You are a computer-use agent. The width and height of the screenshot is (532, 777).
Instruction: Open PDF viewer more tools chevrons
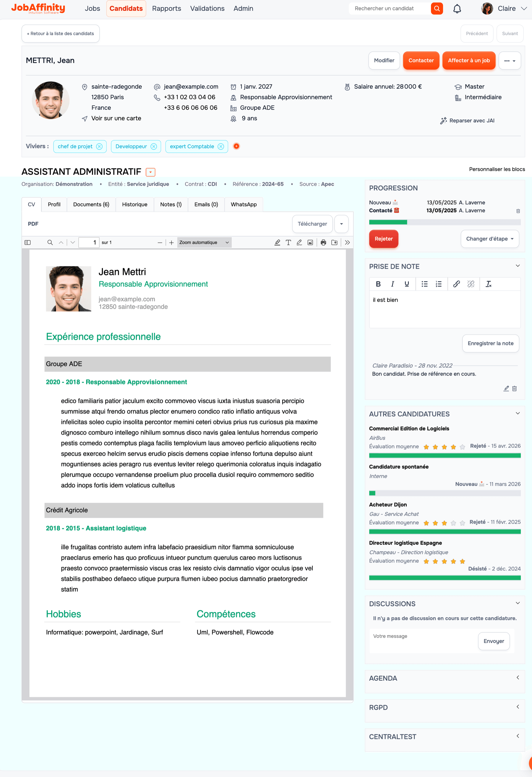click(347, 243)
